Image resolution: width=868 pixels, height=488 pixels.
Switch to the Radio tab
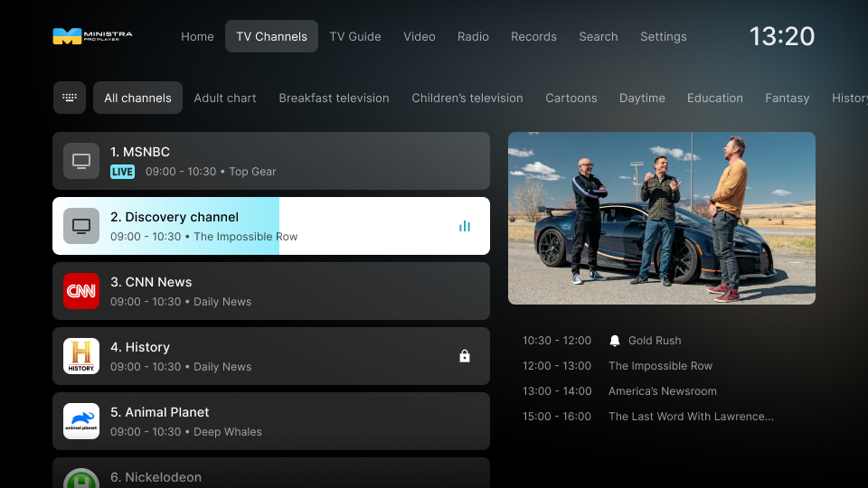tap(473, 36)
